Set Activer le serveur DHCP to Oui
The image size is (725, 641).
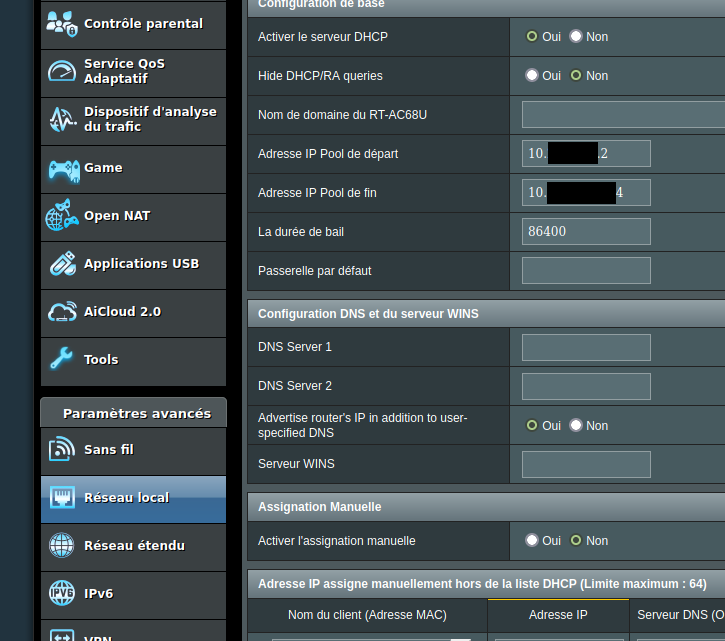pyautogui.click(x=532, y=36)
